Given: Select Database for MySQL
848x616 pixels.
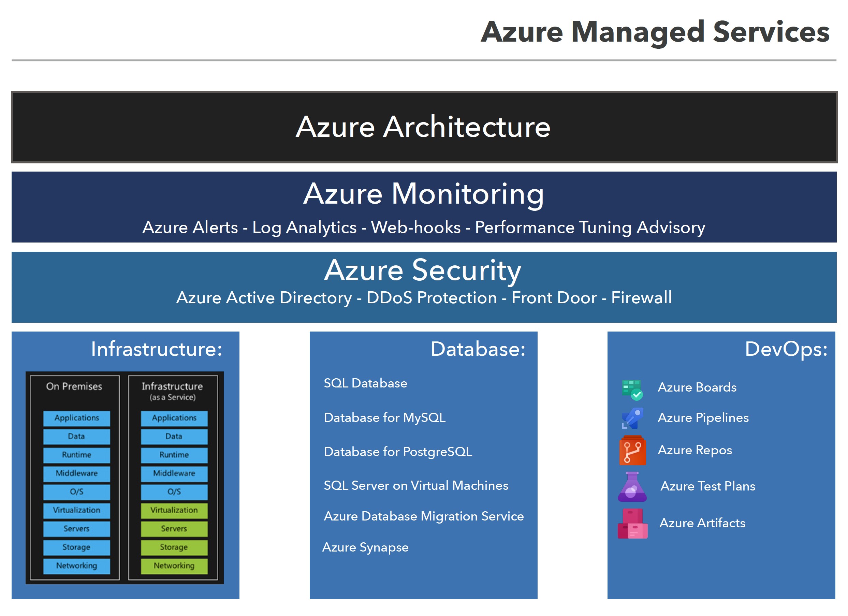Looking at the screenshot, I should point(385,417).
